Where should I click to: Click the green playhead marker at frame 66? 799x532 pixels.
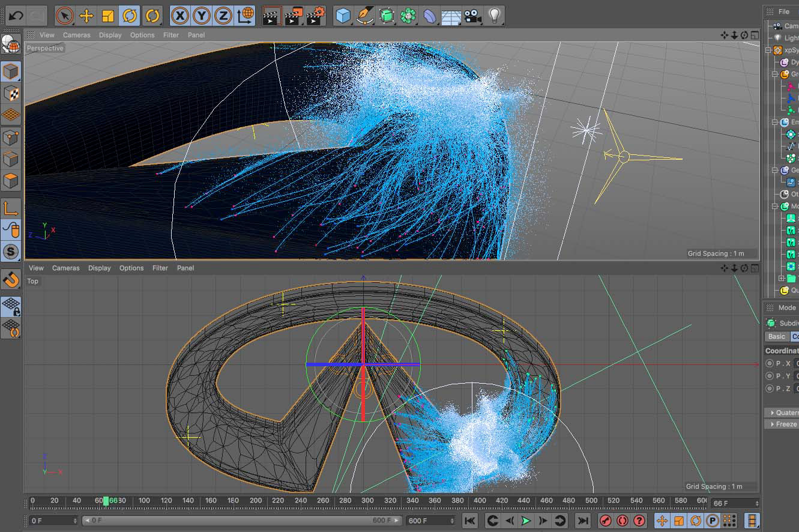coord(106,501)
